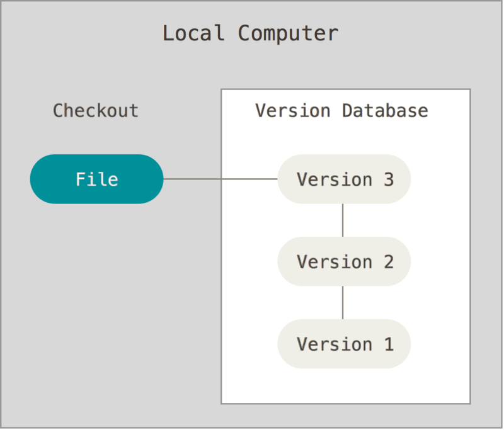Click the Checkout label
The height and width of the screenshot is (430, 504).
pyautogui.click(x=95, y=111)
